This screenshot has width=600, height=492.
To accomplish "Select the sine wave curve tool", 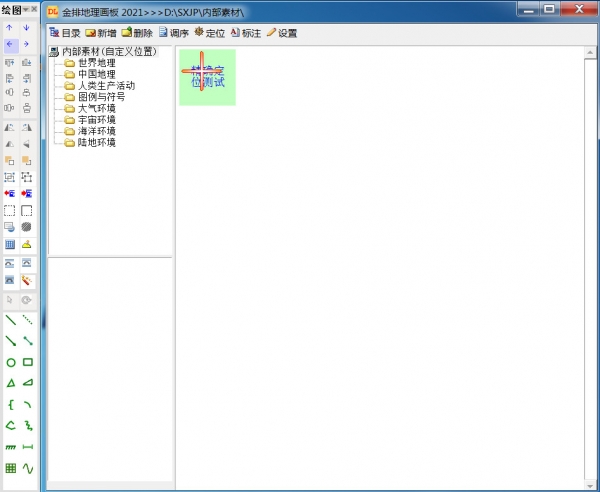I will coord(28,468).
